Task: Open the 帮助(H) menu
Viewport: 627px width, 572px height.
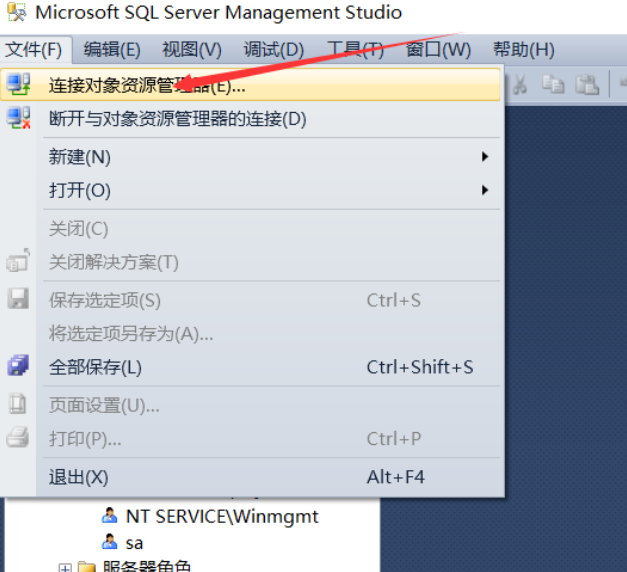Action: click(x=523, y=50)
